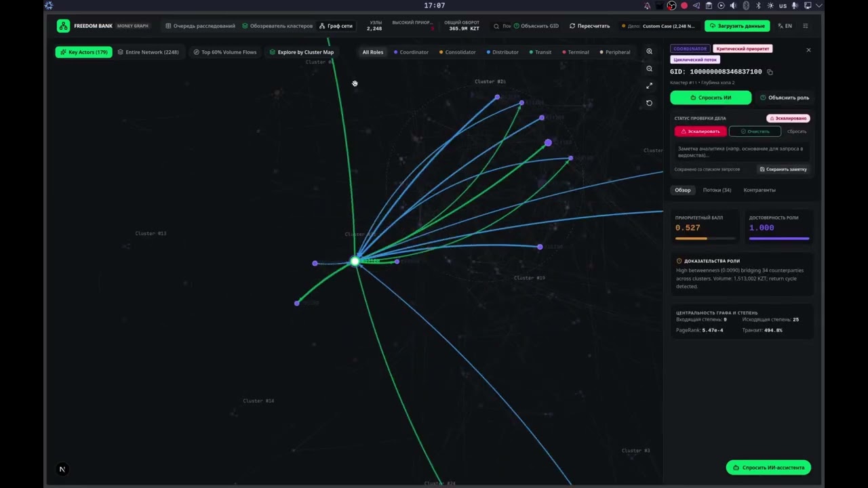Open the Custom Case dropdown
Screen dimensions: 868x488
point(660,26)
